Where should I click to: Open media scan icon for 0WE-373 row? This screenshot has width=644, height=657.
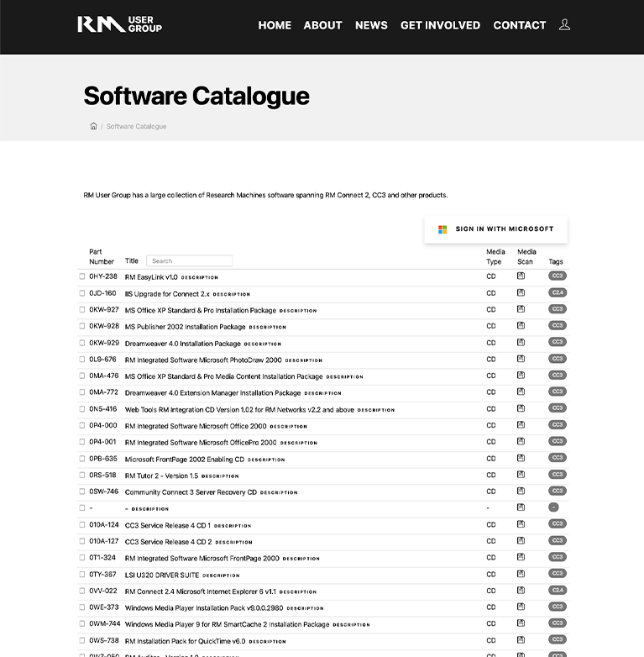(521, 607)
